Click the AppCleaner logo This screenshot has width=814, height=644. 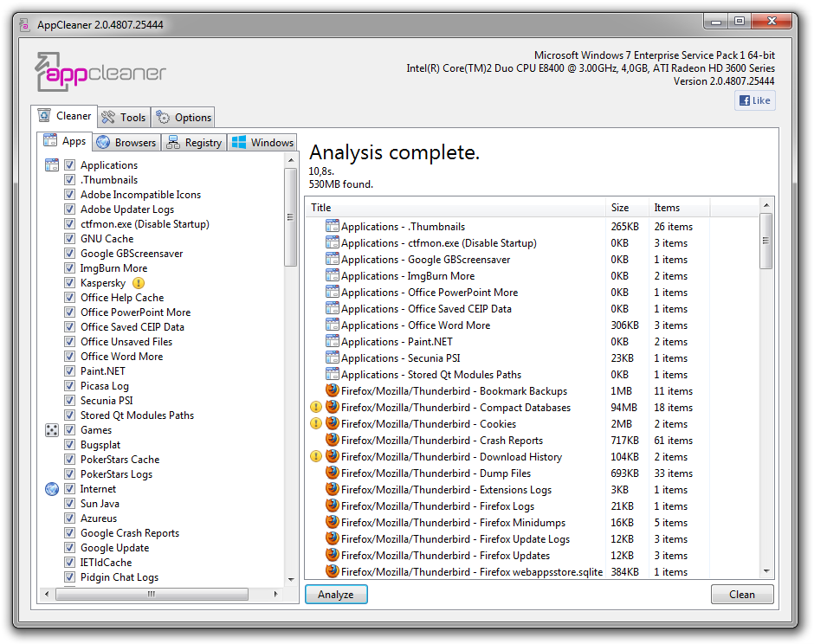click(100, 72)
